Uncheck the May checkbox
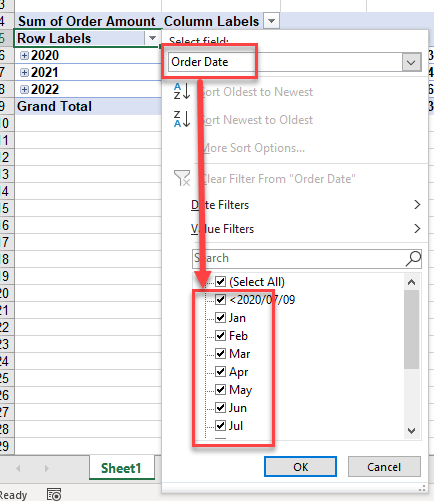 220,389
